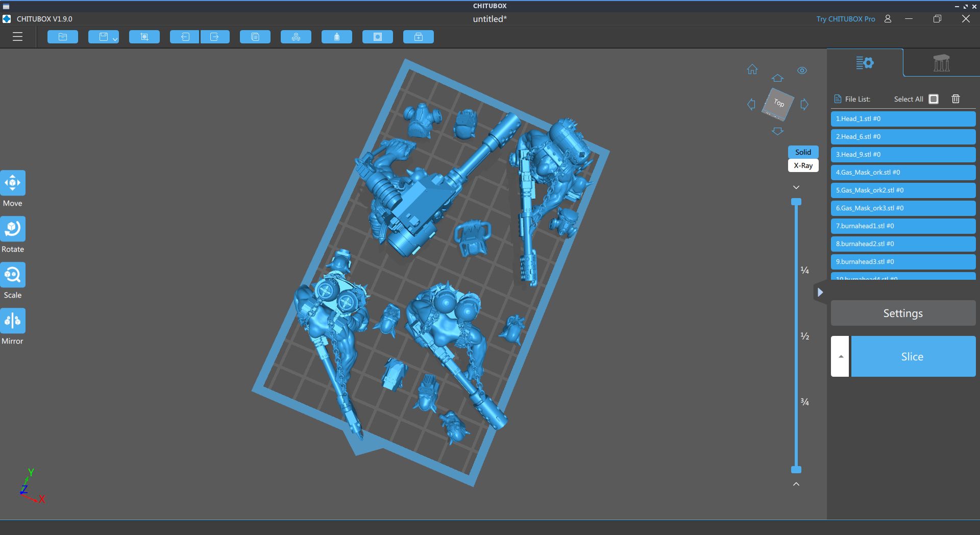Click the Auto Layout cubes icon

coord(296,37)
